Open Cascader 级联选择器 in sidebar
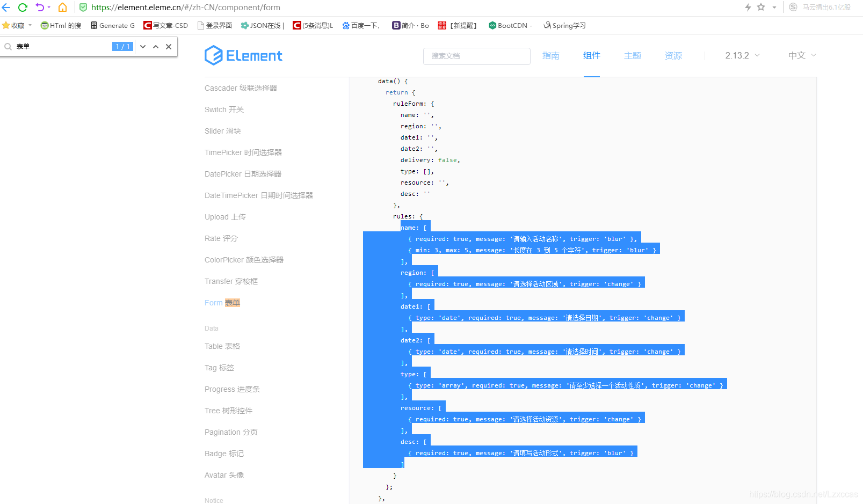Screen dimensions: 863x504 click(x=241, y=88)
